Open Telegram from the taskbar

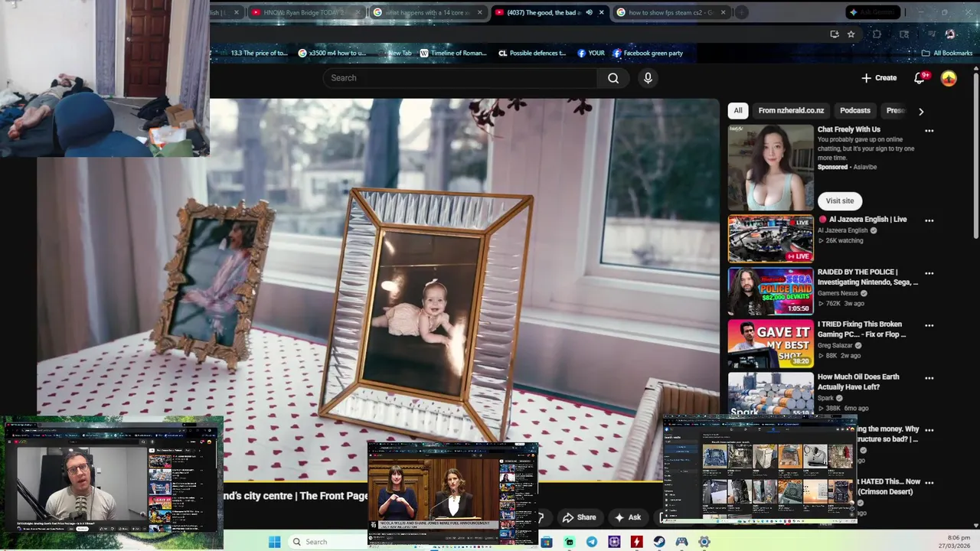click(592, 542)
